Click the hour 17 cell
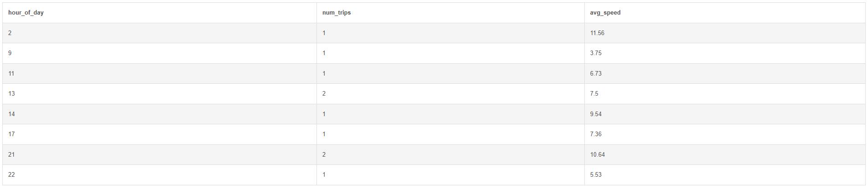This screenshot has height=189, width=868. [11, 134]
